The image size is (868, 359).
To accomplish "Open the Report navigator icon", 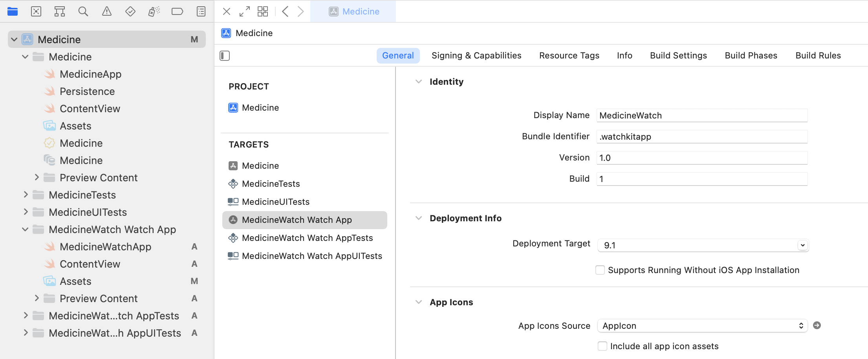I will point(201,11).
